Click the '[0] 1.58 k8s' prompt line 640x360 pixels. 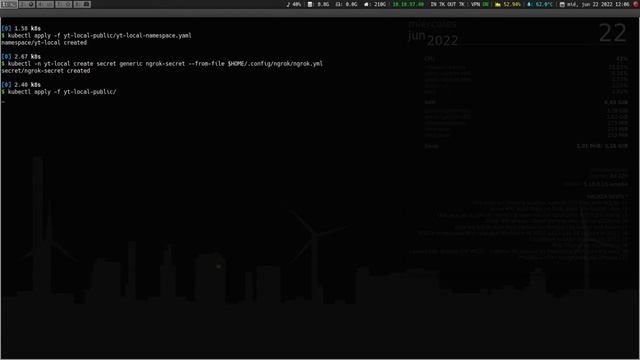pyautogui.click(x=21, y=29)
